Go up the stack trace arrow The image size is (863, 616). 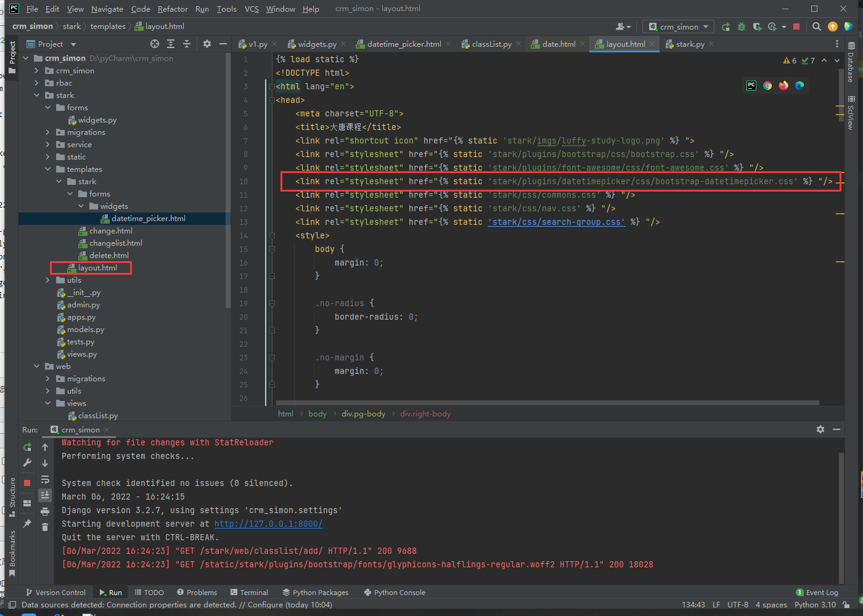45,447
